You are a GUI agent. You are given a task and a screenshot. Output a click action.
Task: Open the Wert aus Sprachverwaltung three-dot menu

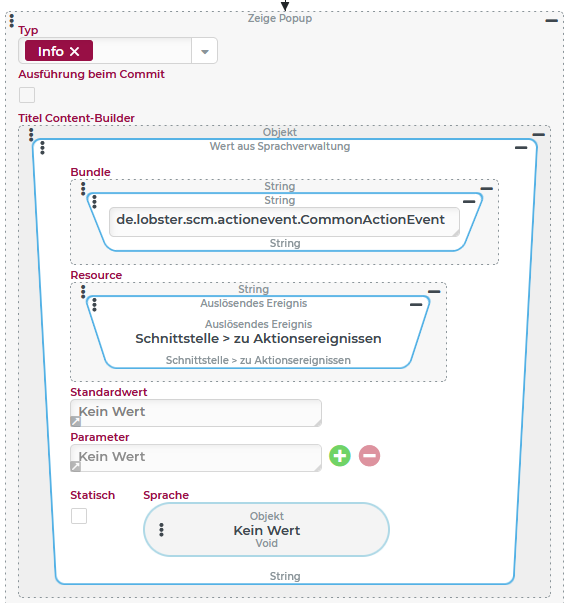tap(43, 148)
